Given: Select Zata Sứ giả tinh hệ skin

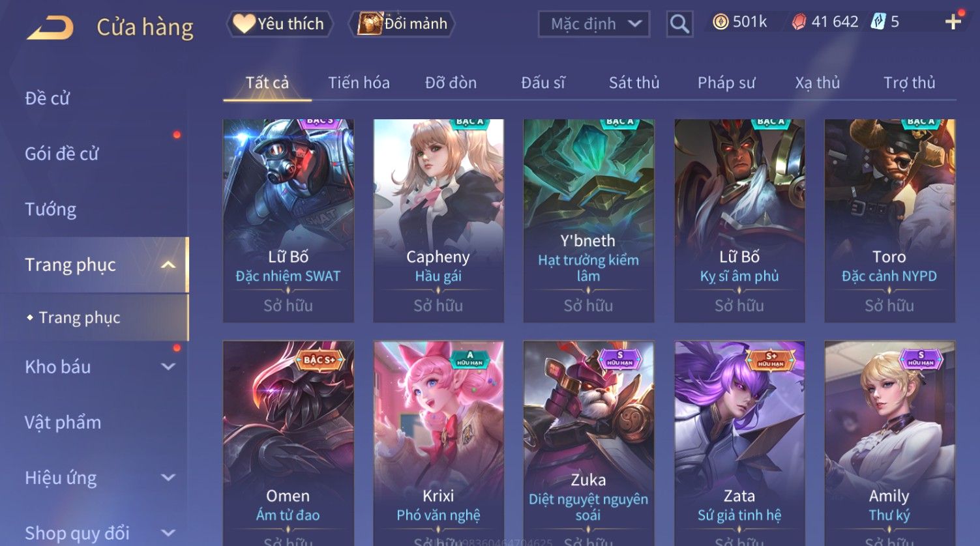Looking at the screenshot, I should [x=739, y=443].
